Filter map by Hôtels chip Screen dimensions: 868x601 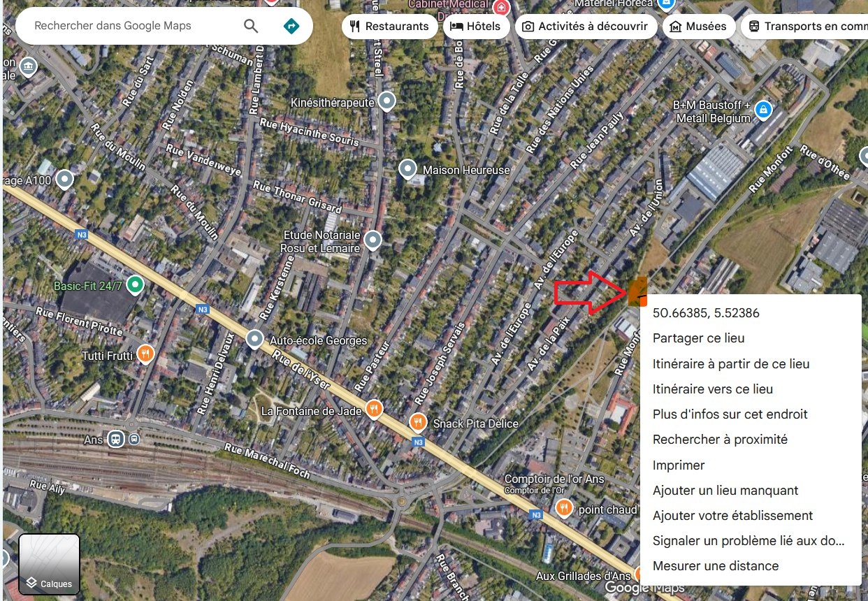(475, 27)
